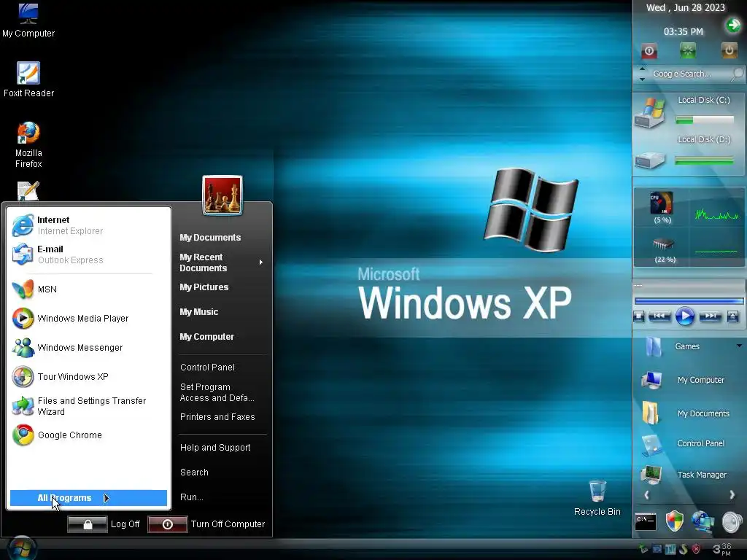Click the Start orb button
This screenshot has height=560, width=747.
click(21, 548)
